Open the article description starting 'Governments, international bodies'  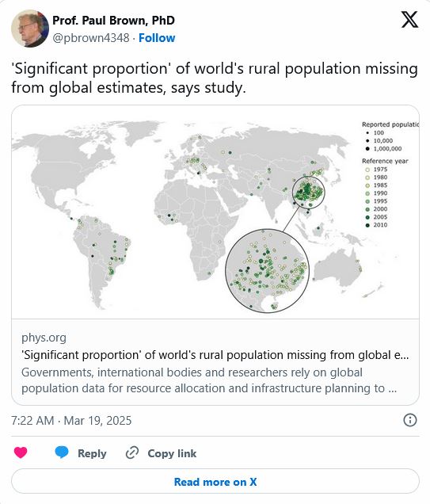click(x=209, y=380)
